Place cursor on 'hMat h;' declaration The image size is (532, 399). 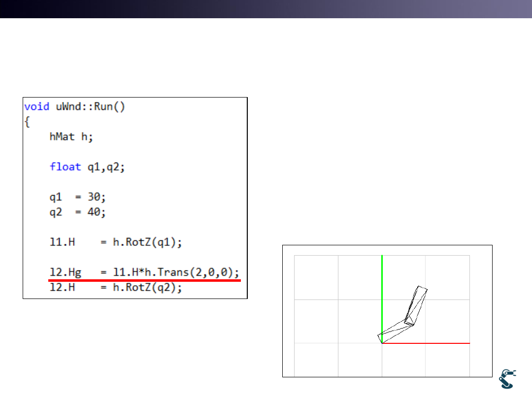pos(71,136)
